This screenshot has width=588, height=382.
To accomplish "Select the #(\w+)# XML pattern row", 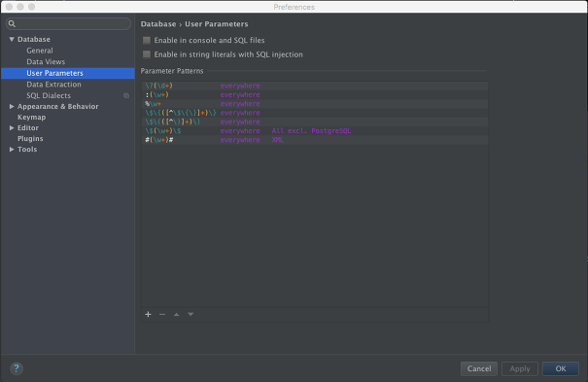I will [315, 140].
